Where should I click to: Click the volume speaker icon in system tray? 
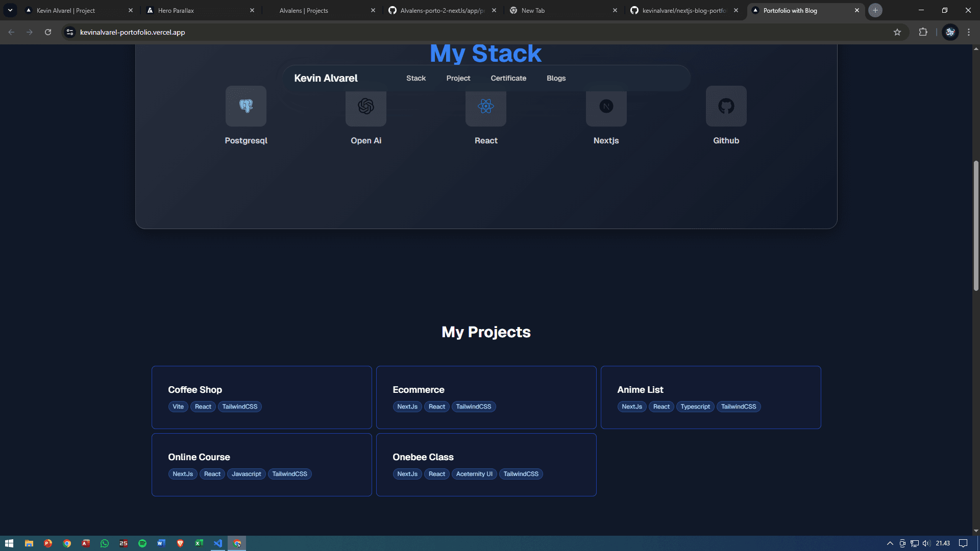926,543
